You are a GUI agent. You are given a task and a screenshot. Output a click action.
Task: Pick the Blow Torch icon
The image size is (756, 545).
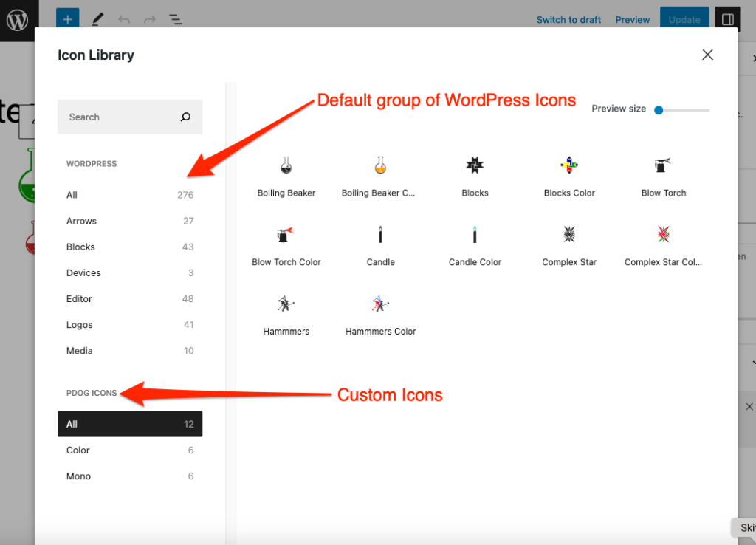(x=663, y=166)
